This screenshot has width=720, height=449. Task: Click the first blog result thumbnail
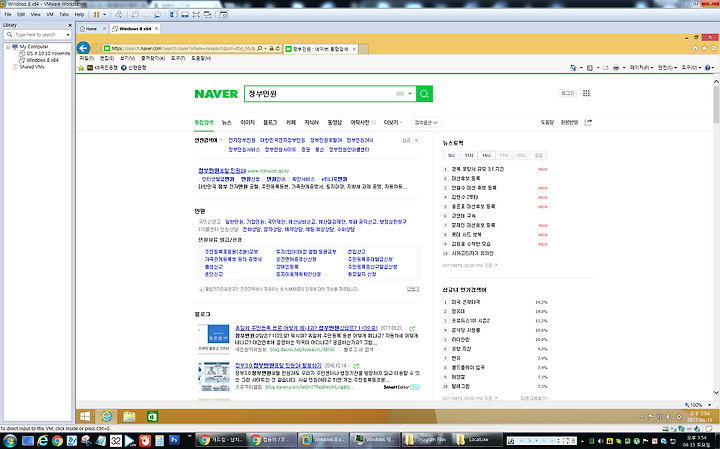(214, 338)
